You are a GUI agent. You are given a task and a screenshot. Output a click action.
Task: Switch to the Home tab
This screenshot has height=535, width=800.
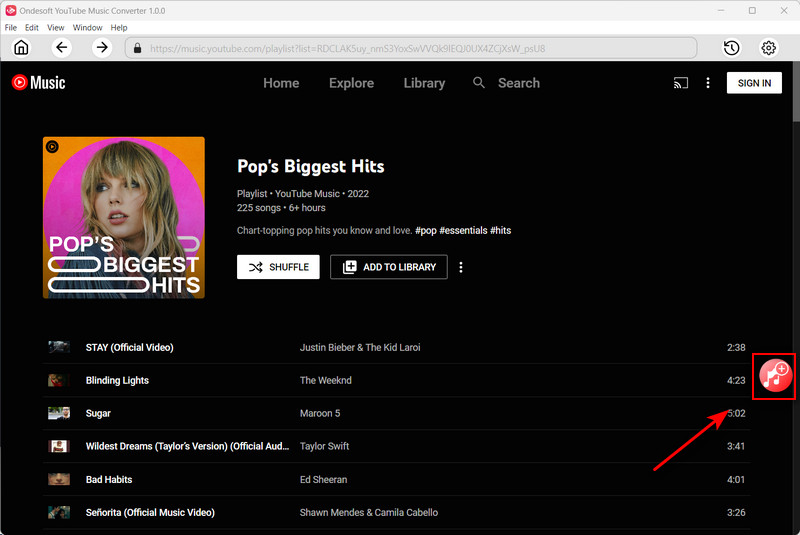tap(281, 83)
